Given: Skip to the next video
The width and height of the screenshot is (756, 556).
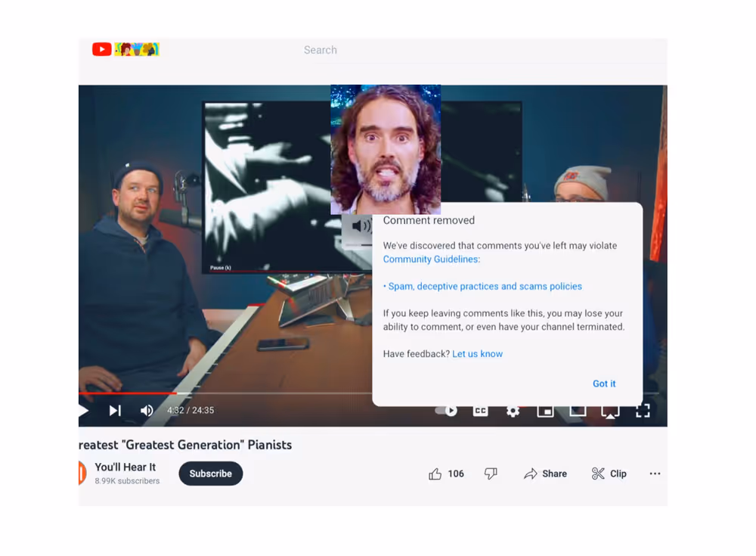Looking at the screenshot, I should 115,411.
